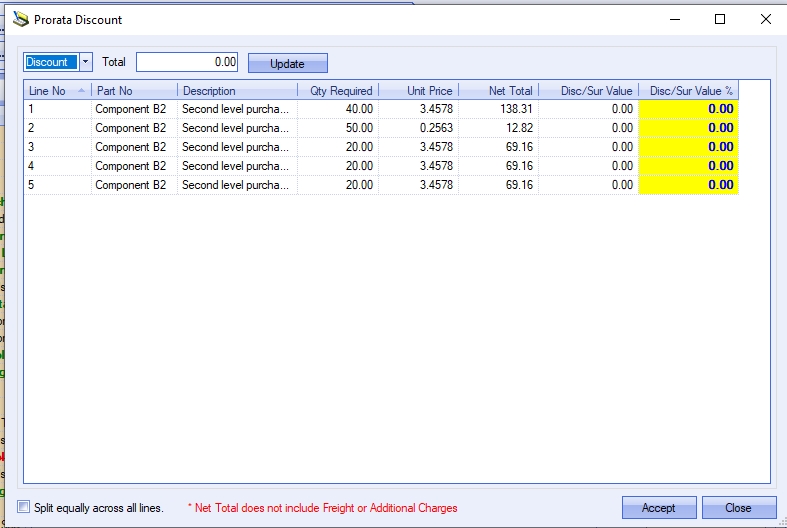Maximize the Prorata Discount window

[720, 19]
